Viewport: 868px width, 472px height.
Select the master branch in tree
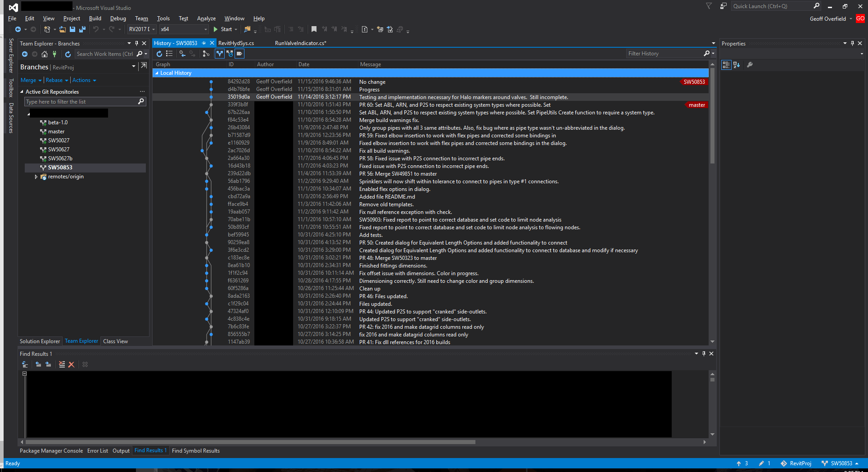[56, 132]
